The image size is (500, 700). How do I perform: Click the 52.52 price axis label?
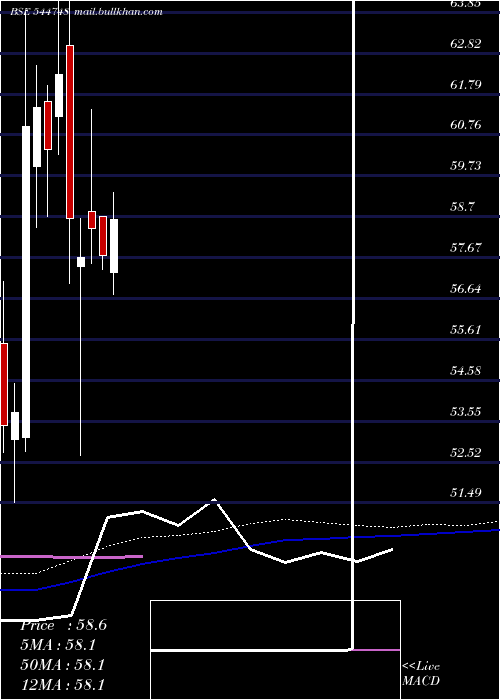tap(466, 453)
